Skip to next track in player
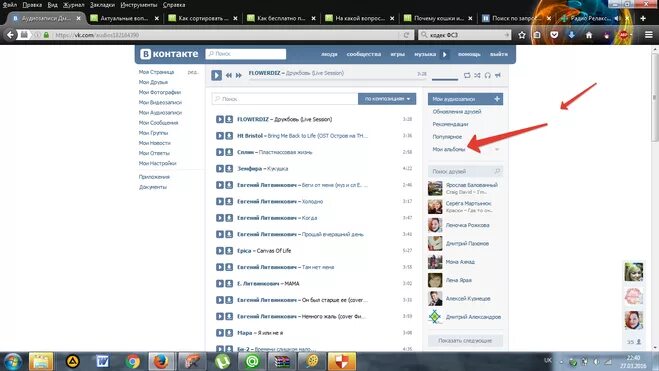This screenshot has width=659, height=371. [x=239, y=75]
